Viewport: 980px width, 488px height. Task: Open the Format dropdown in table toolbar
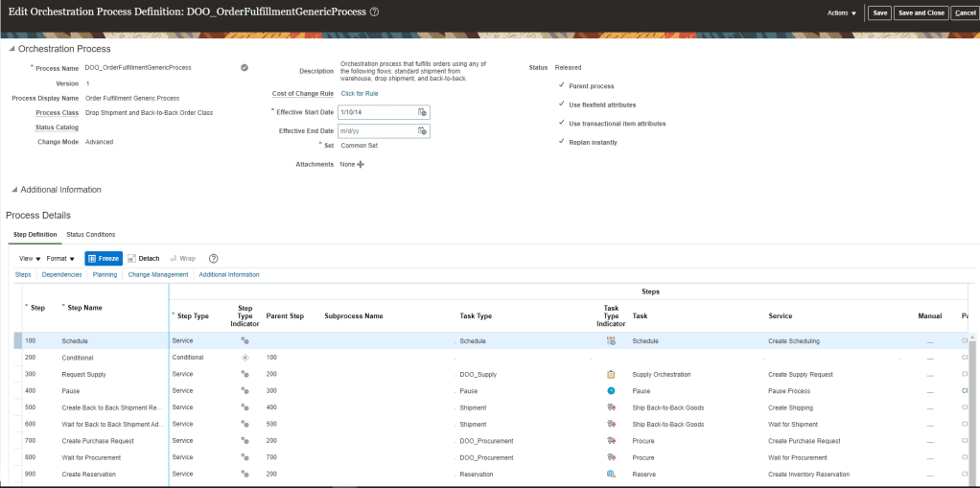click(60, 259)
